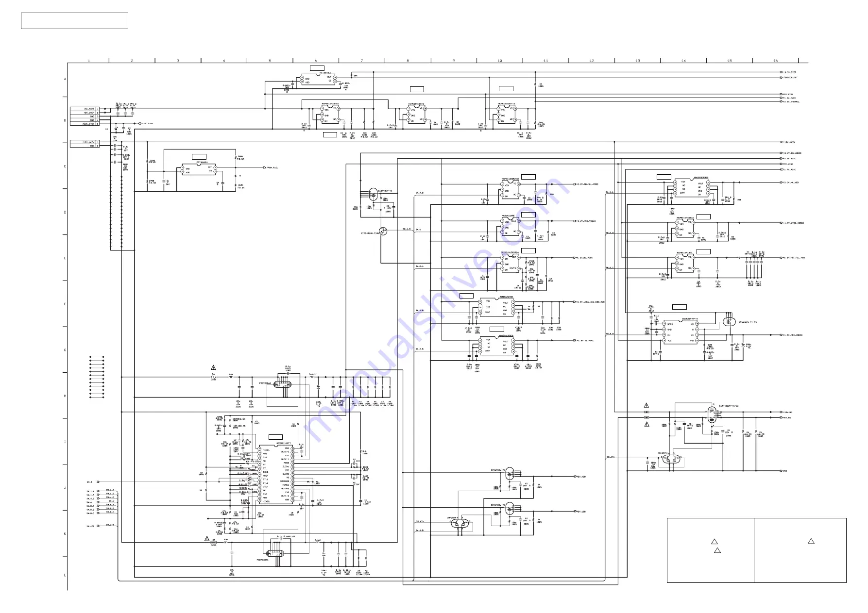Click the upper triangle in the left legend cell
The width and height of the screenshot is (868, 613).
(714, 542)
